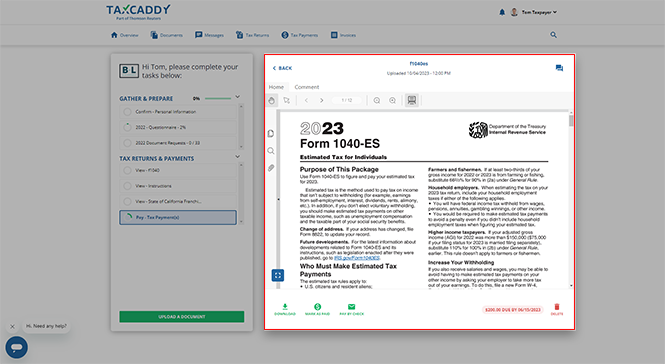
Task: Open the Messages section
Action: (x=209, y=35)
